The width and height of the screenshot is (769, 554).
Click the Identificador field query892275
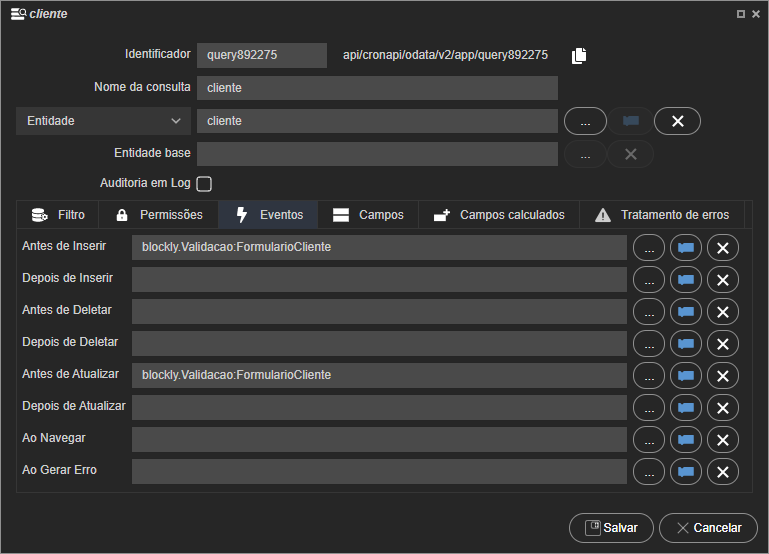[x=262, y=55]
